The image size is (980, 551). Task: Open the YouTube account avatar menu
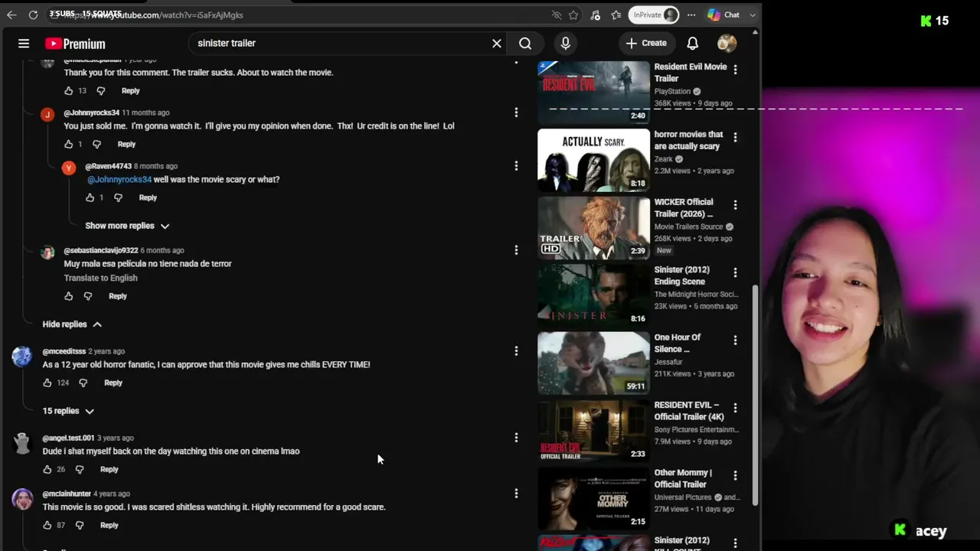727,44
